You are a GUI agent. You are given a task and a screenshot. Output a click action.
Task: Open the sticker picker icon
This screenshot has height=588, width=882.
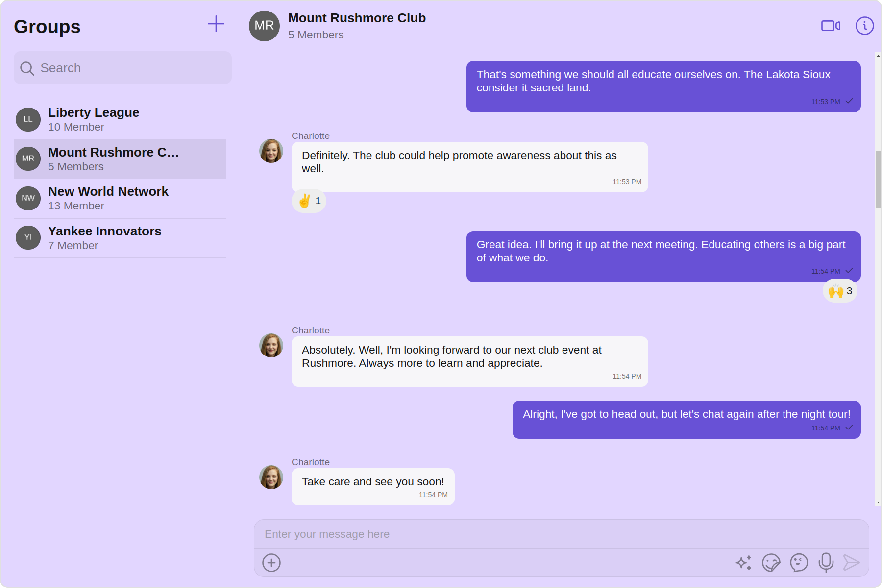point(771,563)
